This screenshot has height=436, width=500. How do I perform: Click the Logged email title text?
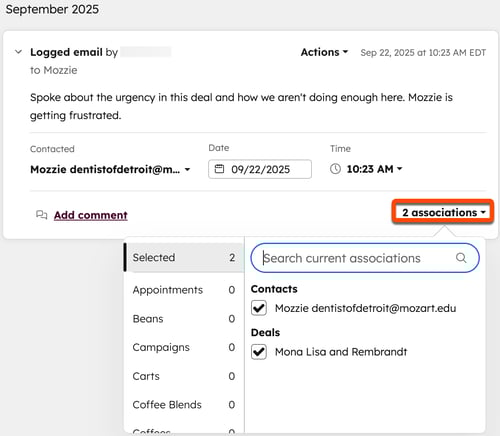(x=66, y=52)
